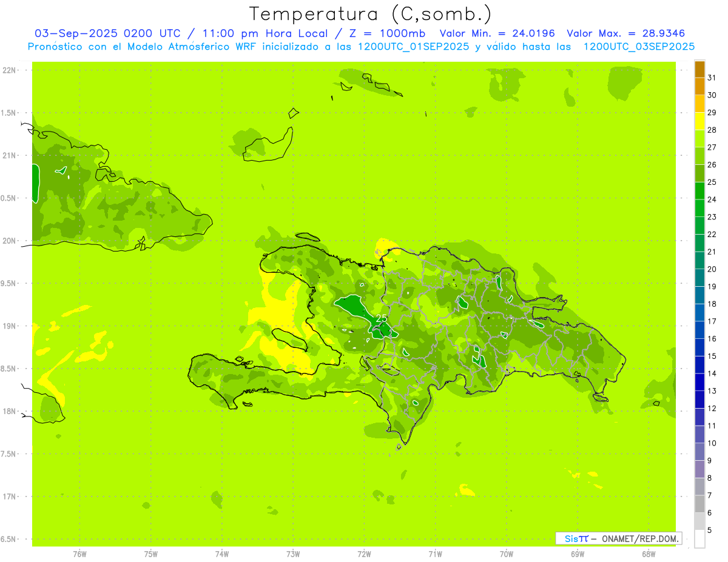
Task: Click the blue colorbar segment between 15 and 16
Action: click(699, 347)
